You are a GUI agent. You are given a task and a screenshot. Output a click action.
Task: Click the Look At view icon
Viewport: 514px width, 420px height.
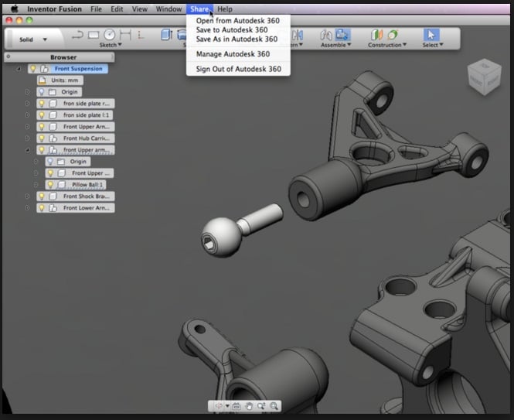pyautogui.click(x=237, y=406)
